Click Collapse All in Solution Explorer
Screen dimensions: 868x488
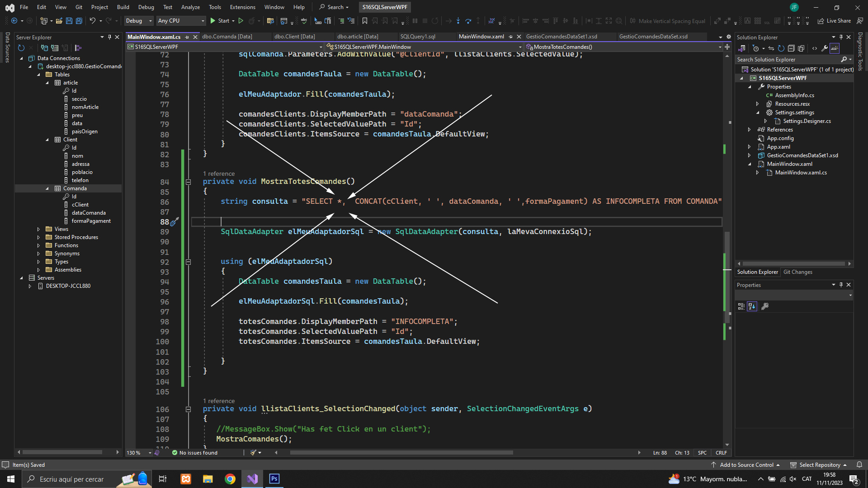click(791, 48)
